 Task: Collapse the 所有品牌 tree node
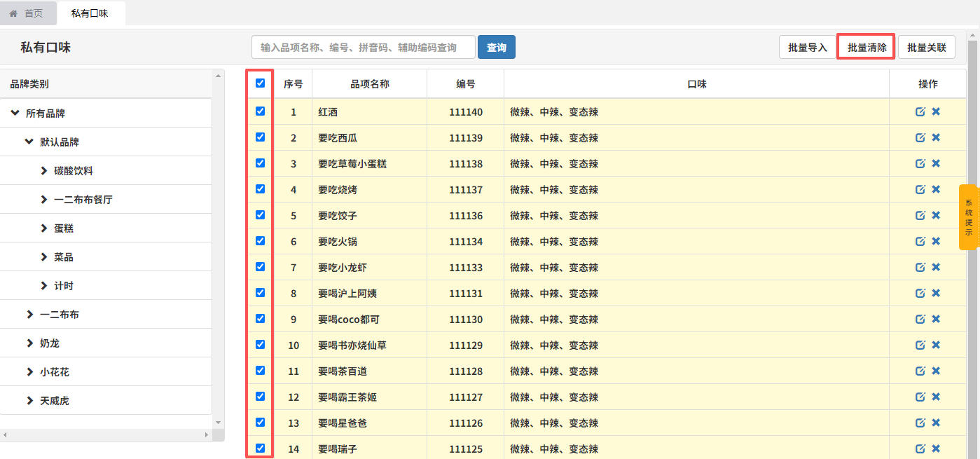[x=15, y=113]
